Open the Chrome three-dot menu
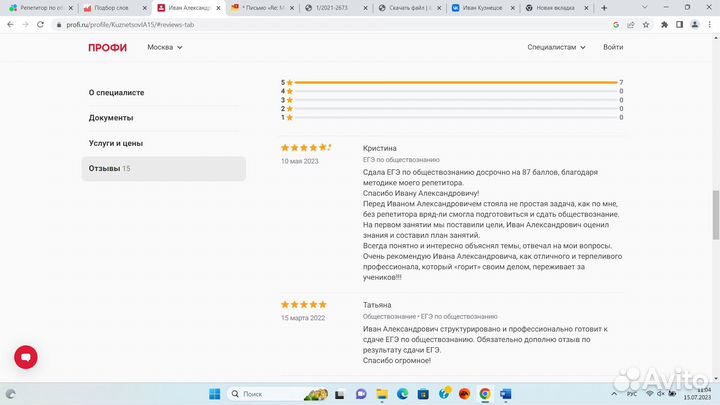The height and width of the screenshot is (405, 720). tap(710, 25)
